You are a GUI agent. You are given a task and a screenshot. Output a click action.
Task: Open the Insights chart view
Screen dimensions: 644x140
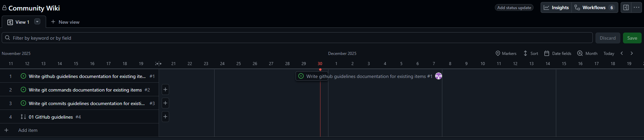click(x=556, y=7)
